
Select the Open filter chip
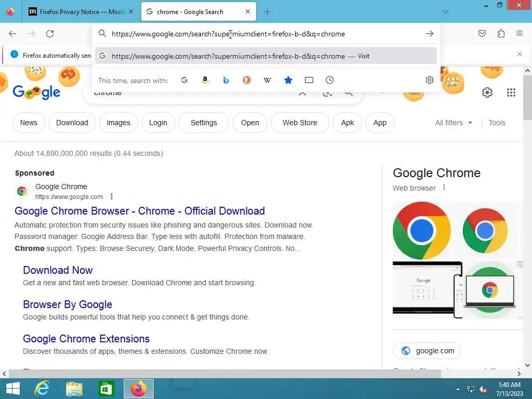(x=250, y=123)
